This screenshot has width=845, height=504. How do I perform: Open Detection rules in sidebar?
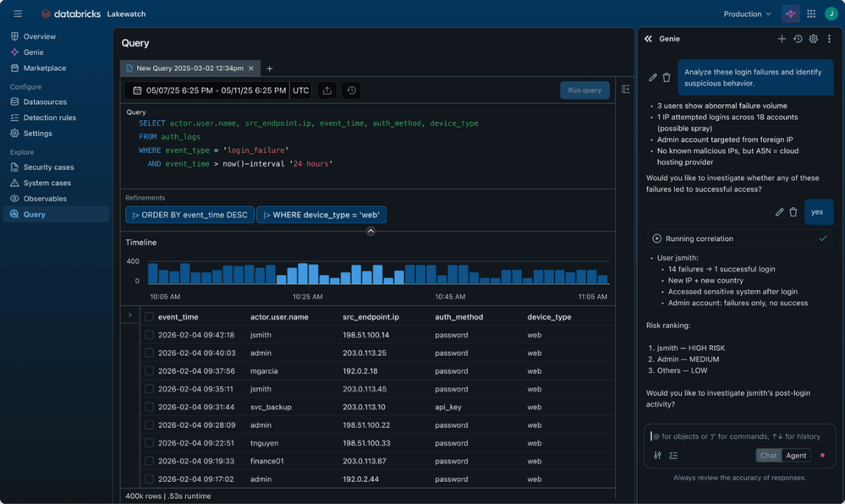(x=49, y=118)
